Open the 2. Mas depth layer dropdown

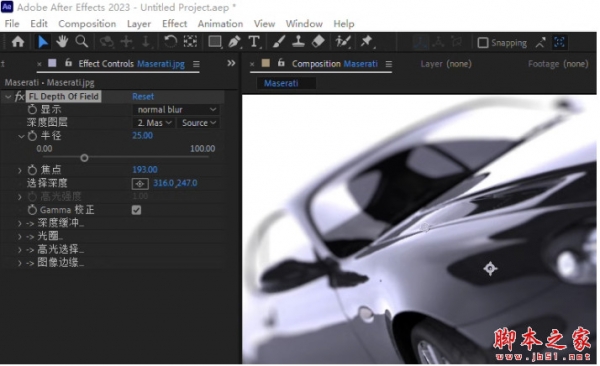point(154,123)
